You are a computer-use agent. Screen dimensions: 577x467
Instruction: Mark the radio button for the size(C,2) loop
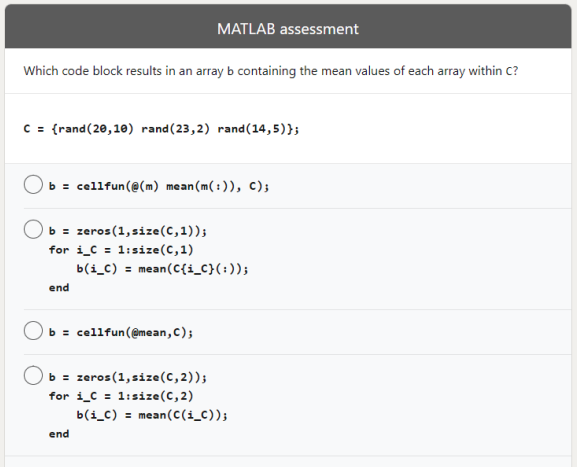pyautogui.click(x=33, y=375)
